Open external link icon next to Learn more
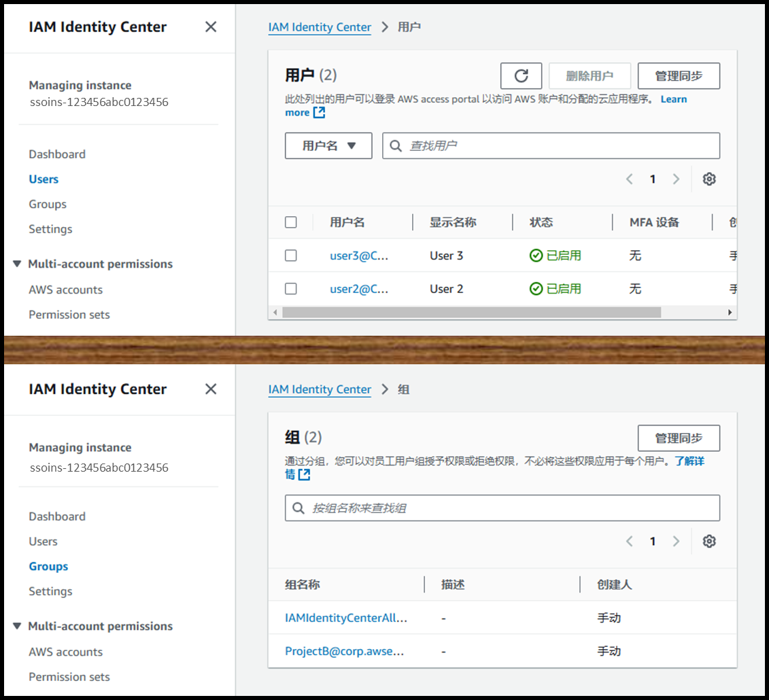Image resolution: width=769 pixels, height=700 pixels. tap(320, 113)
